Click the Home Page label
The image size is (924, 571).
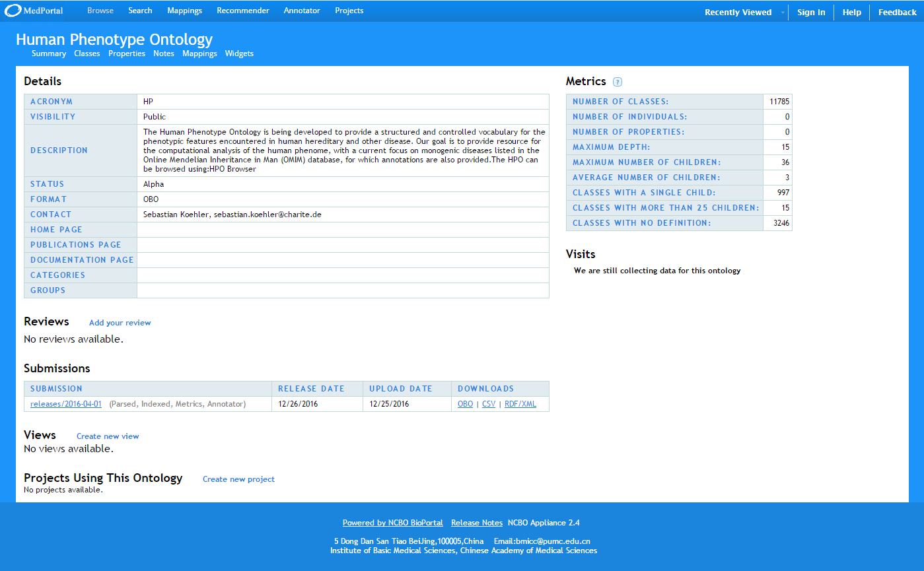click(56, 230)
